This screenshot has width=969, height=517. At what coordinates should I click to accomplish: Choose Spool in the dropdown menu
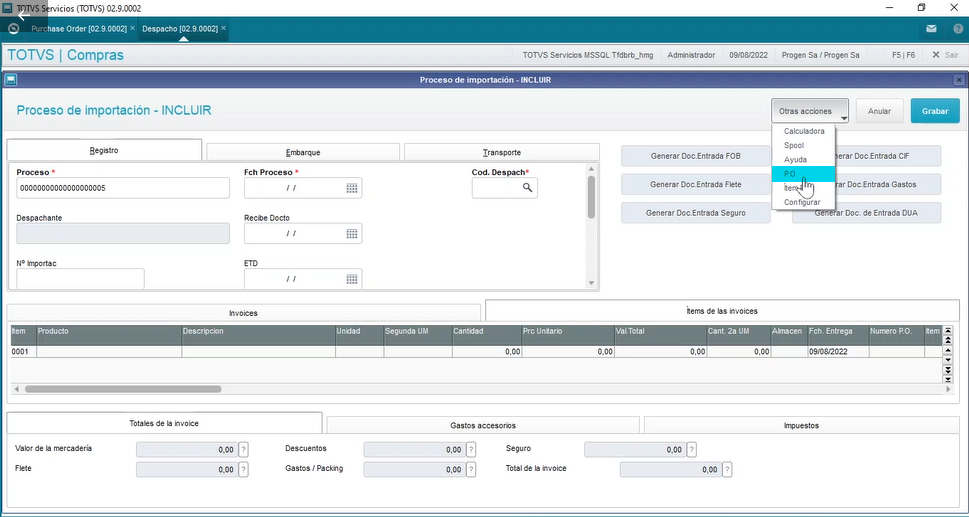(803, 145)
